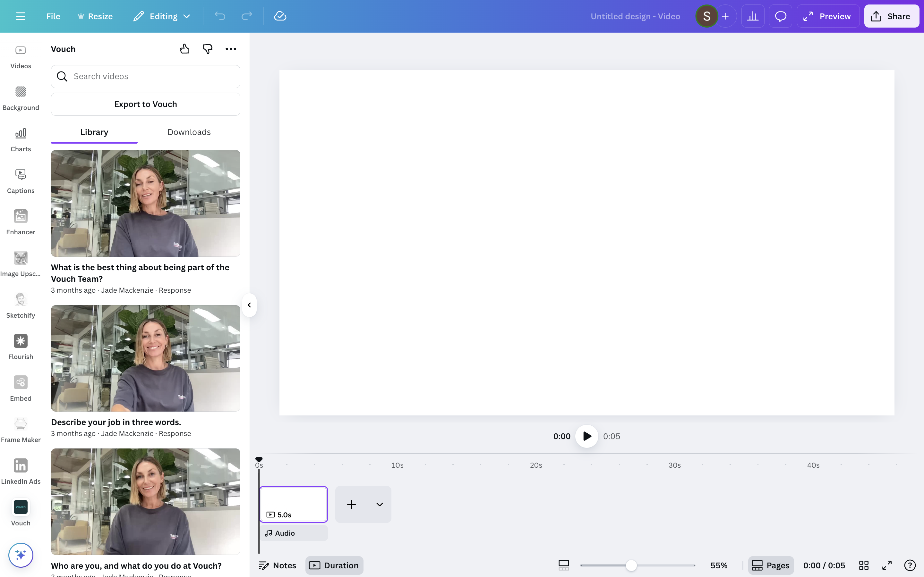Switch to the Downloads tab
The image size is (924, 577).
pos(189,132)
